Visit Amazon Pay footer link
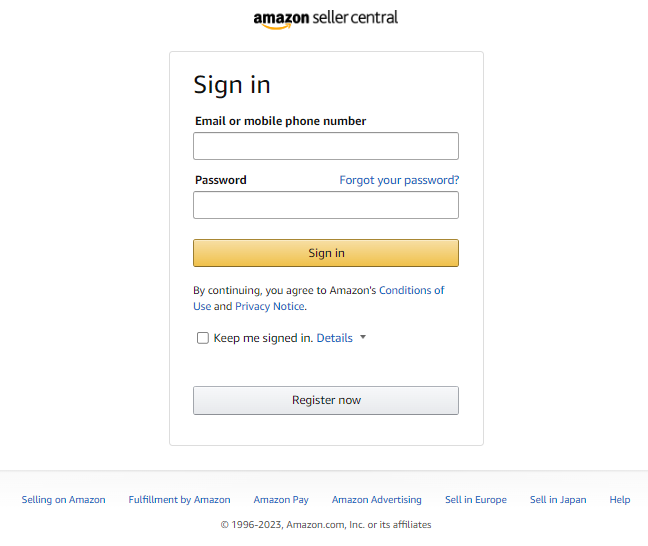648x546 pixels. click(281, 500)
